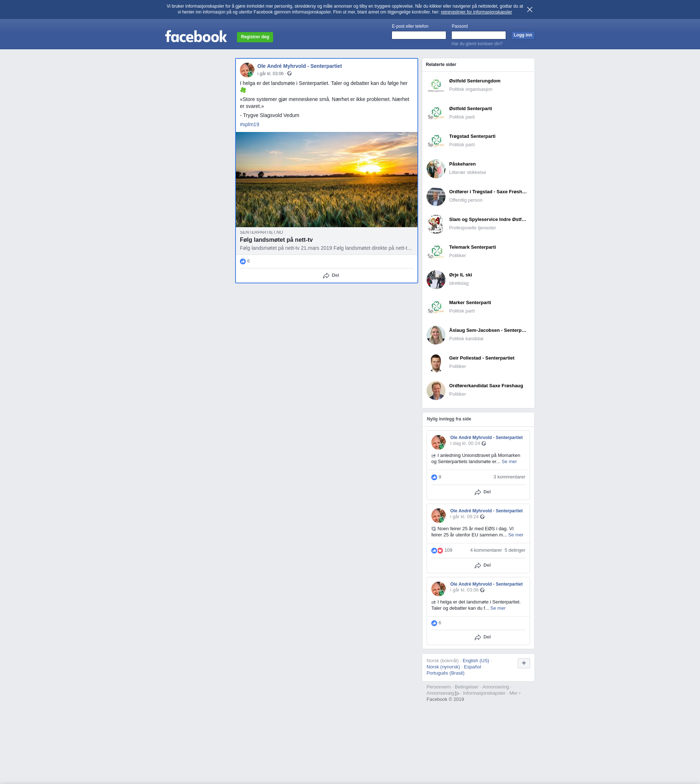The width and height of the screenshot is (700, 784).
Task: Click '4 kommentarer' on EØS post
Action: 485,550
